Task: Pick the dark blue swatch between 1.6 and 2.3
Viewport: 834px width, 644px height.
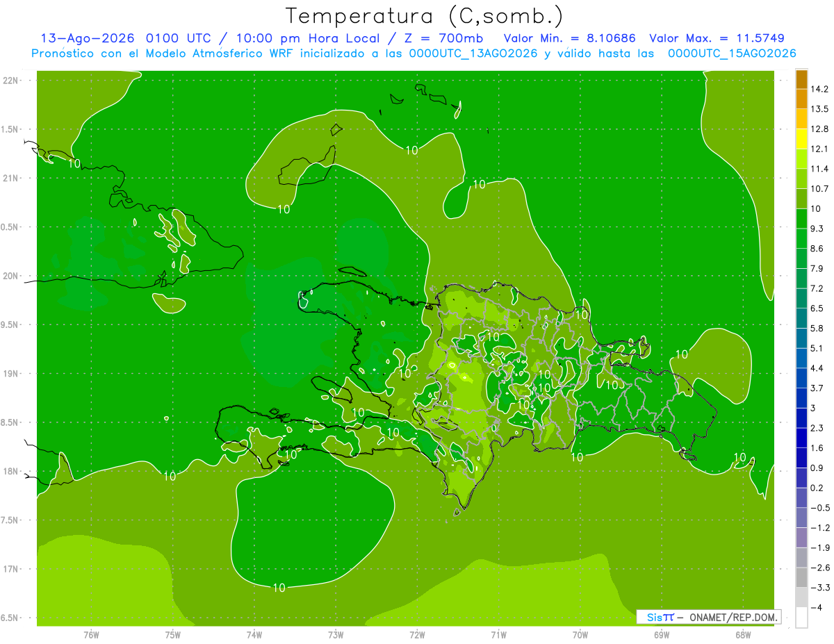Action: [x=801, y=438]
